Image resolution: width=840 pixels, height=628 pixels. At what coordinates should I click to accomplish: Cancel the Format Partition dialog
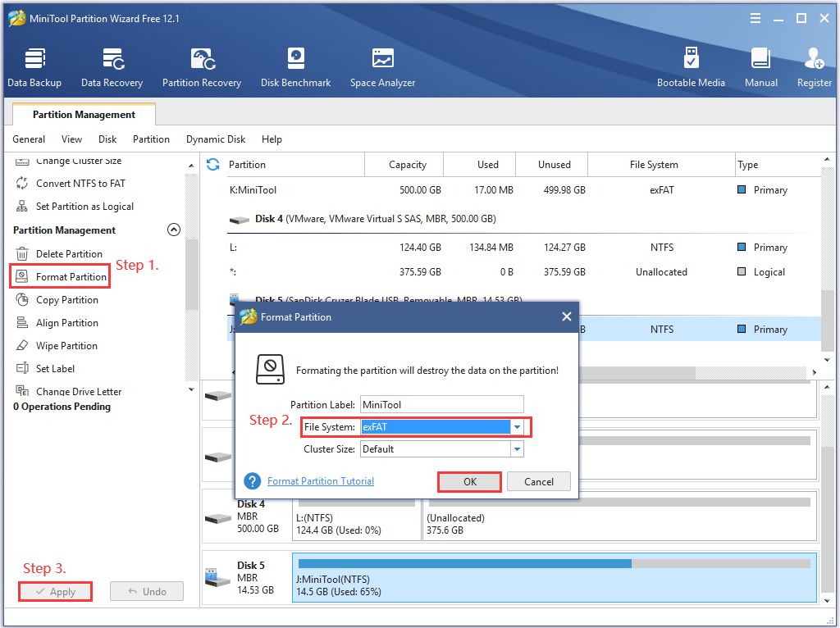(x=539, y=482)
